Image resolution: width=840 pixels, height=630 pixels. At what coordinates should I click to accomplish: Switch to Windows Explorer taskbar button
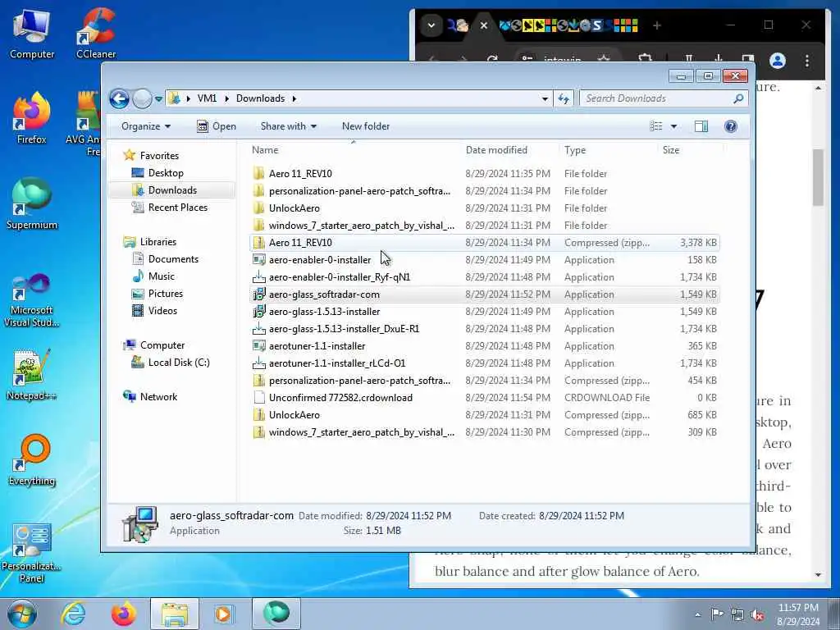pyautogui.click(x=175, y=614)
